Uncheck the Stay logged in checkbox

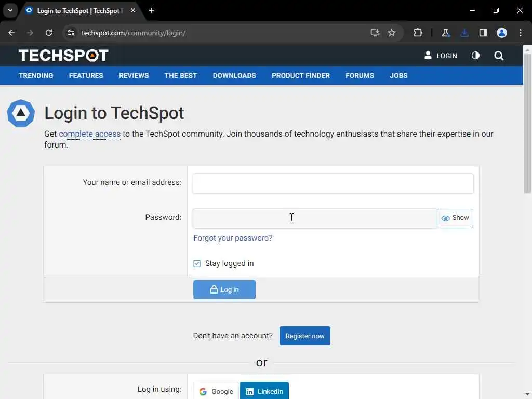coord(197,263)
